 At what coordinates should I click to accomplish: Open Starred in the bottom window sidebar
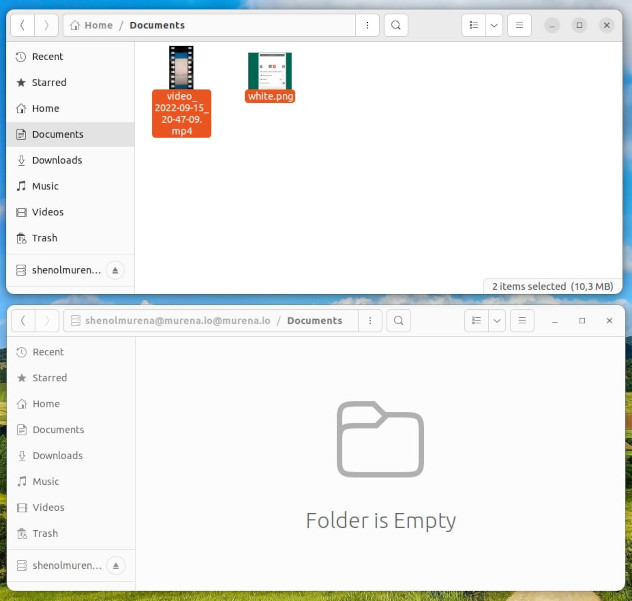click(50, 378)
